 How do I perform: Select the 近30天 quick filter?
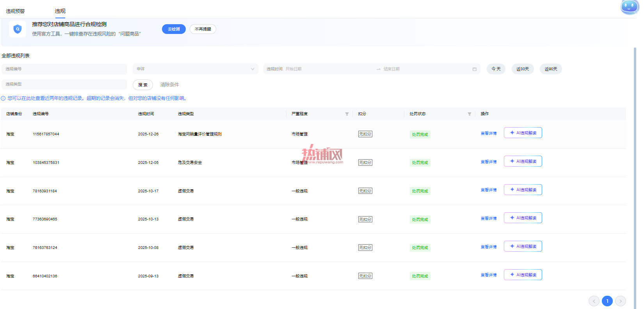click(x=523, y=69)
